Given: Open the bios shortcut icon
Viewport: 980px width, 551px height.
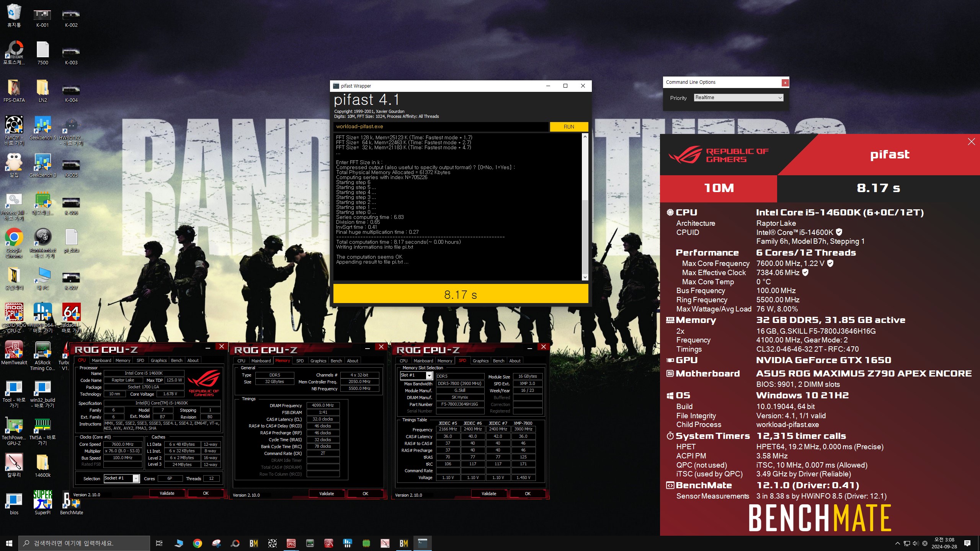Looking at the screenshot, I should click(x=14, y=503).
